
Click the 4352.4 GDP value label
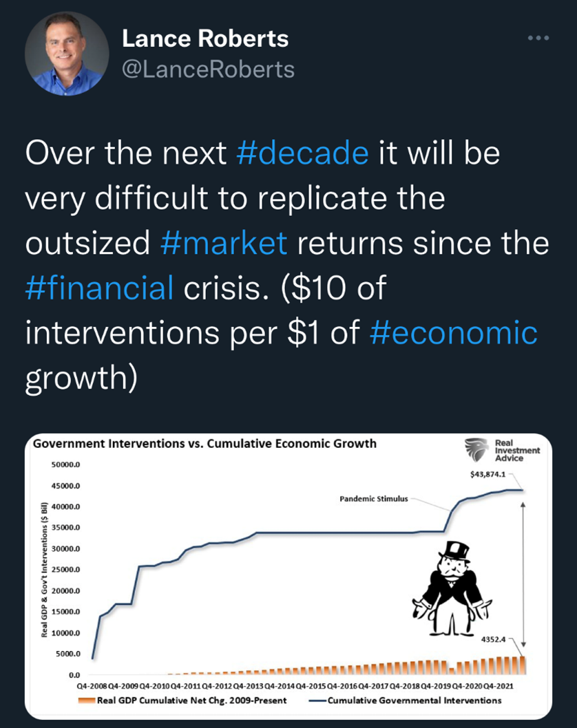(x=494, y=639)
